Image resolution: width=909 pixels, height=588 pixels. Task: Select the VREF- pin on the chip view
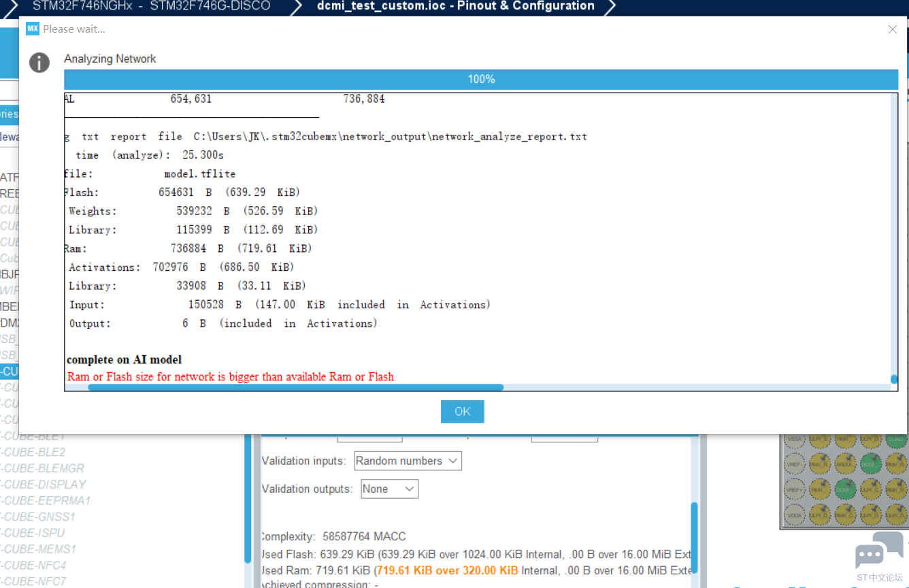tap(795, 464)
